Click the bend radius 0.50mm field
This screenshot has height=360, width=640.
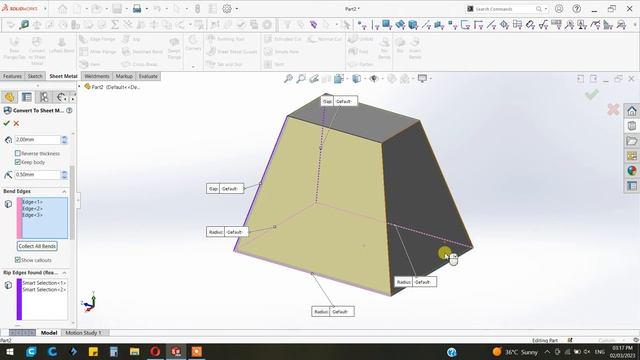click(x=38, y=175)
